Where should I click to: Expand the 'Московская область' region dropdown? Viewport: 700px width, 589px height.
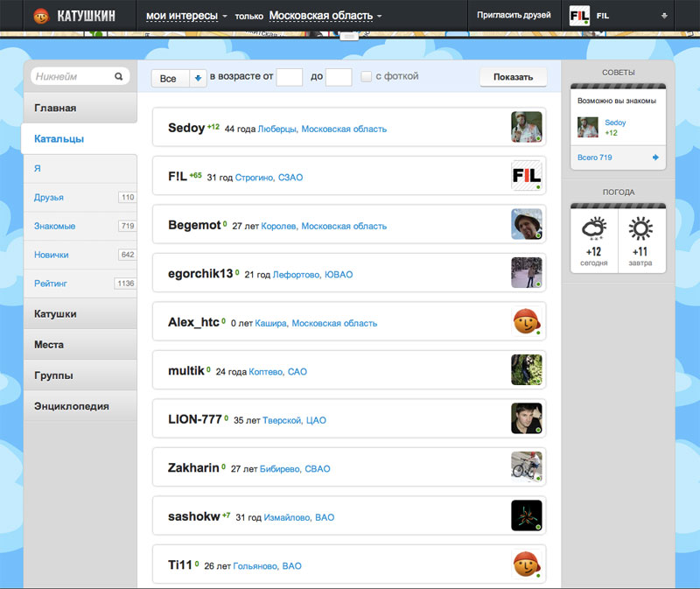point(325,16)
